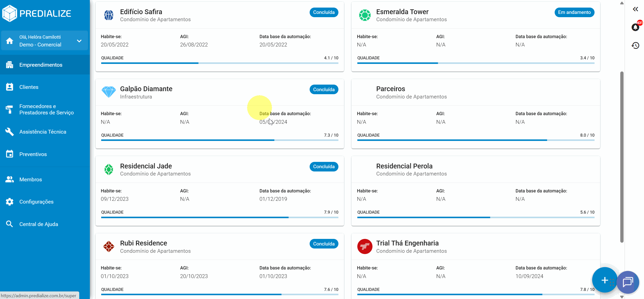The width and height of the screenshot is (644, 299).
Task: Click the Em andamento status badge
Action: 574,12
